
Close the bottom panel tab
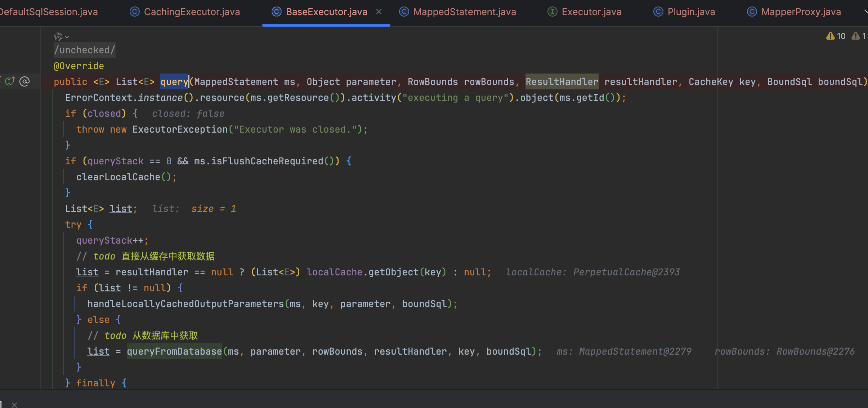pos(14,405)
